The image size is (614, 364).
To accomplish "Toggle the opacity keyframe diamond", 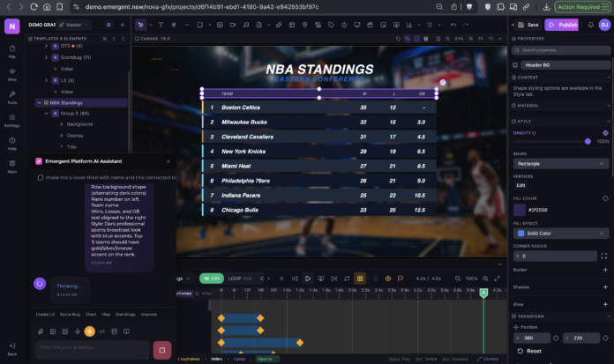I will coord(605,133).
